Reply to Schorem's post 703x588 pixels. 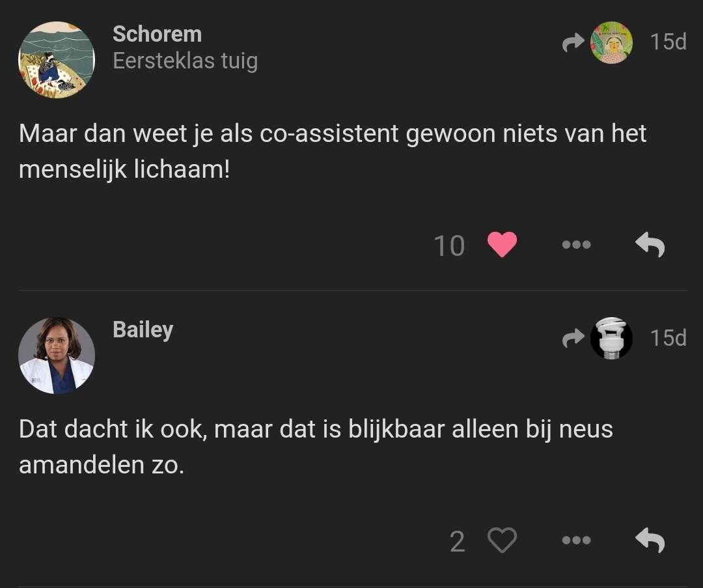click(650, 244)
